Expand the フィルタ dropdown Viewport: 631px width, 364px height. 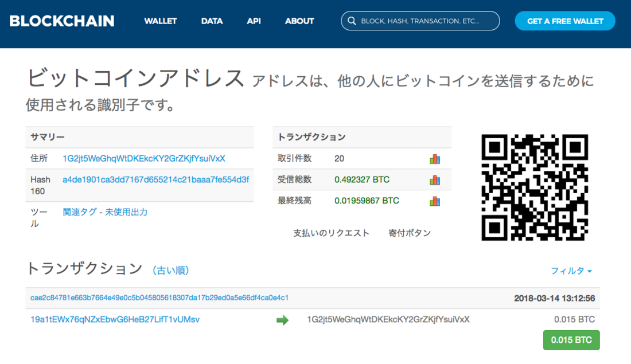coord(571,271)
